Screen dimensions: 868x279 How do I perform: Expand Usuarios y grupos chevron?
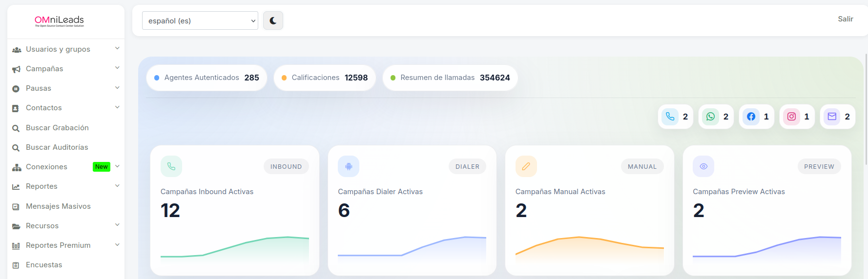(117, 48)
